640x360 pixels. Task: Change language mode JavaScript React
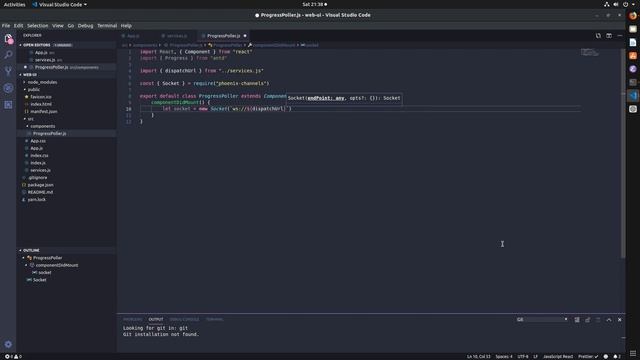[558, 356]
